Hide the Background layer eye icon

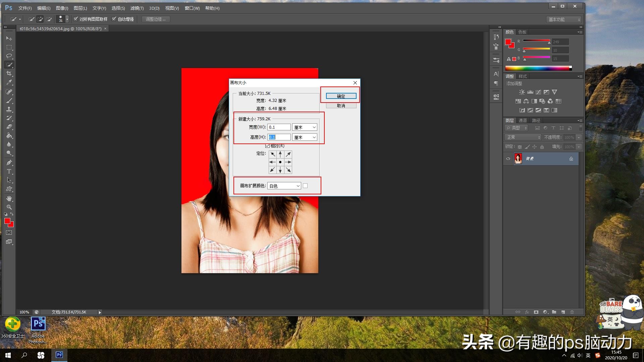(508, 159)
